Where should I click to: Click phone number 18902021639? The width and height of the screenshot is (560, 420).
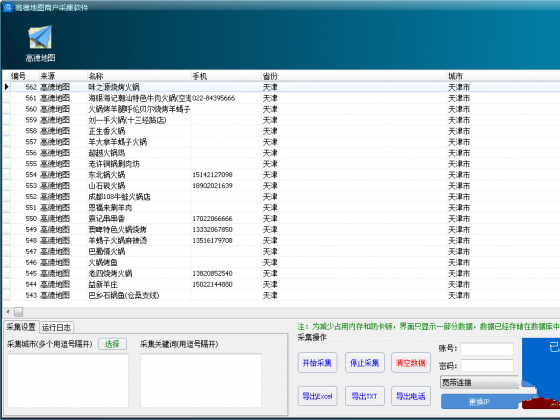[212, 186]
